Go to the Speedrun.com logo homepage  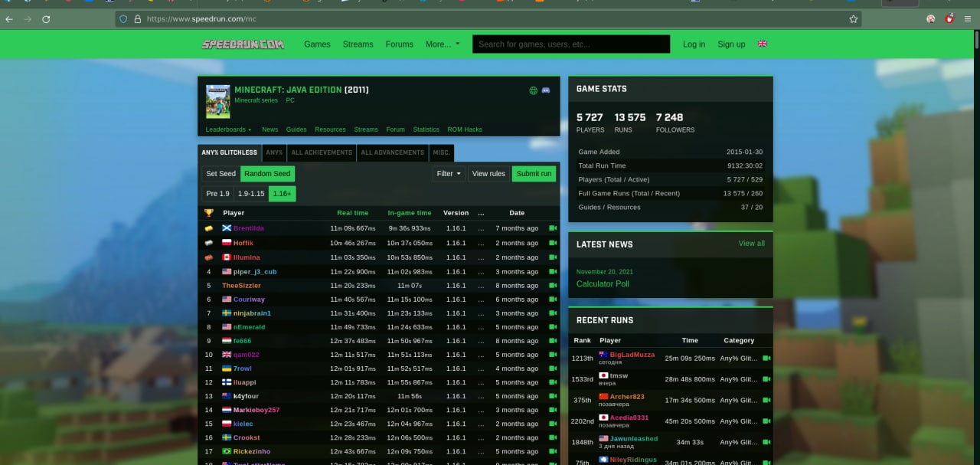243,44
